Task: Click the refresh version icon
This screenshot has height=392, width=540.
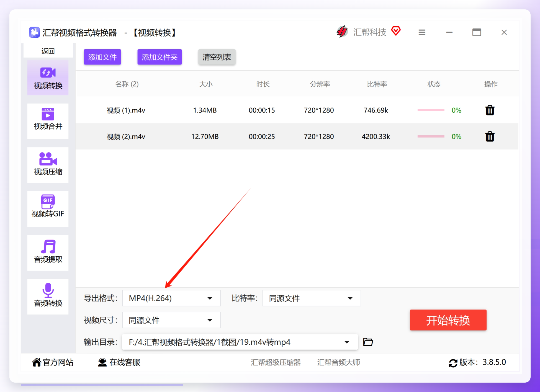Action: coord(453,363)
